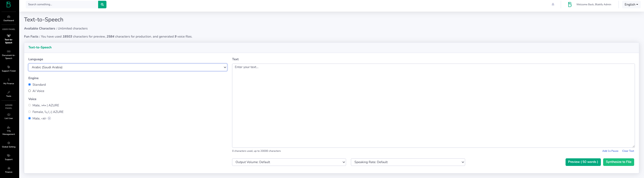
Task: Go to My Finance dollar icon
Action: coord(9,80)
